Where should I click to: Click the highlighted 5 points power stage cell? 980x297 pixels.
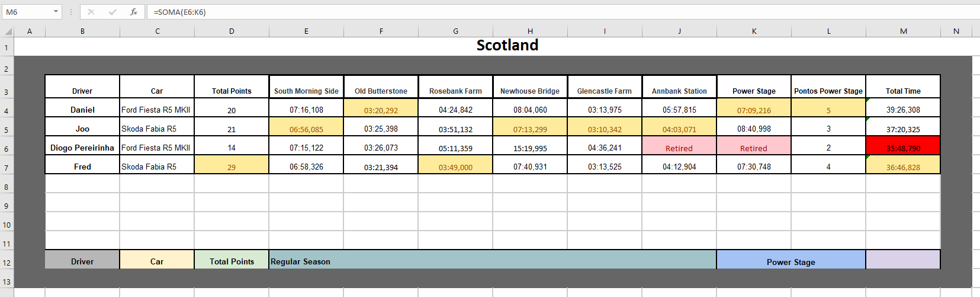coord(828,108)
